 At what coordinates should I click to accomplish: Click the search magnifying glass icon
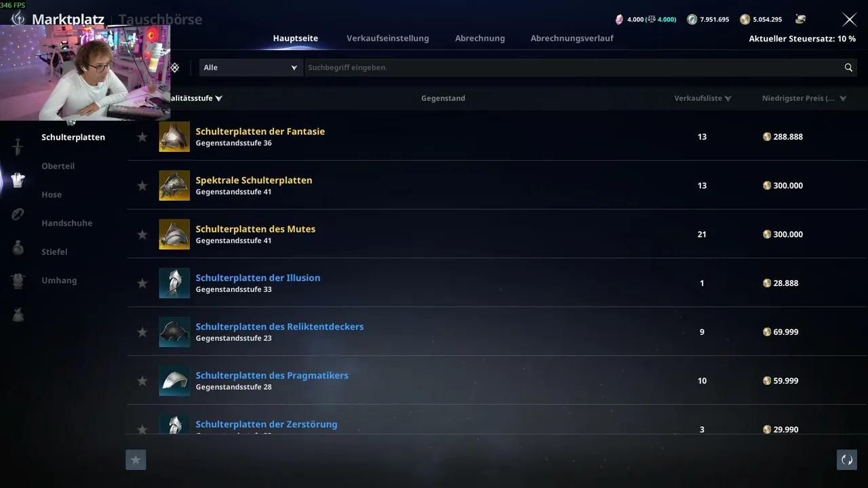coord(848,68)
